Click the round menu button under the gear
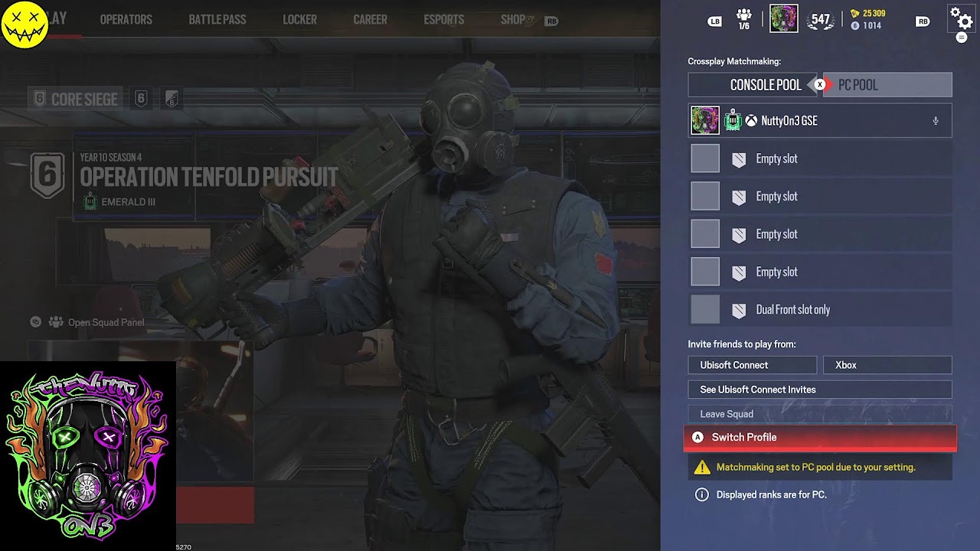Image resolution: width=980 pixels, height=551 pixels. [x=962, y=37]
